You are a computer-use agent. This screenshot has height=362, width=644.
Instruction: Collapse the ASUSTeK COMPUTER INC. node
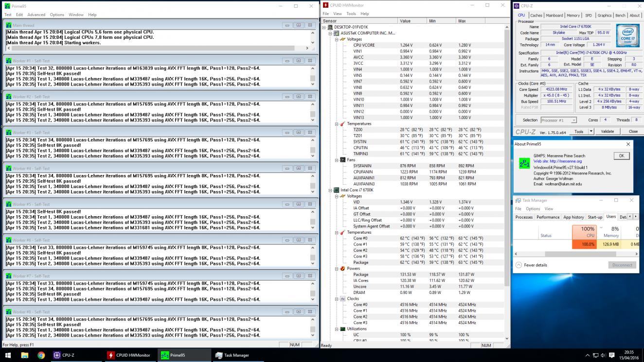point(330,33)
